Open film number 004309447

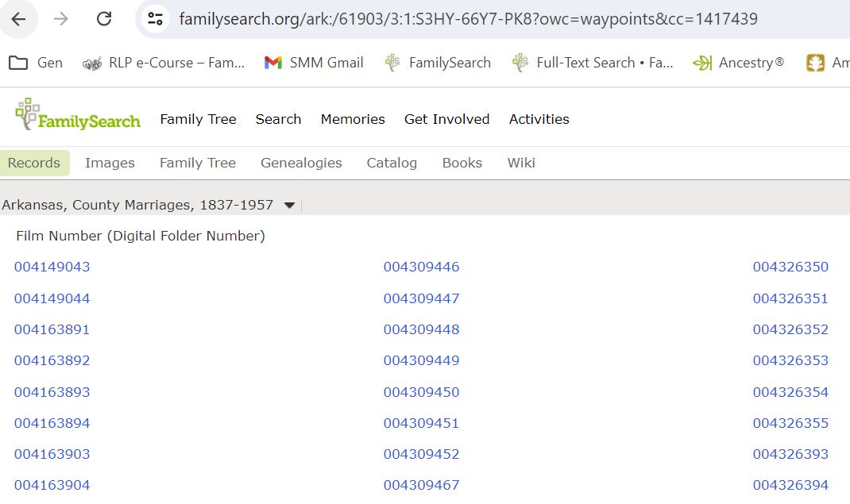point(421,298)
